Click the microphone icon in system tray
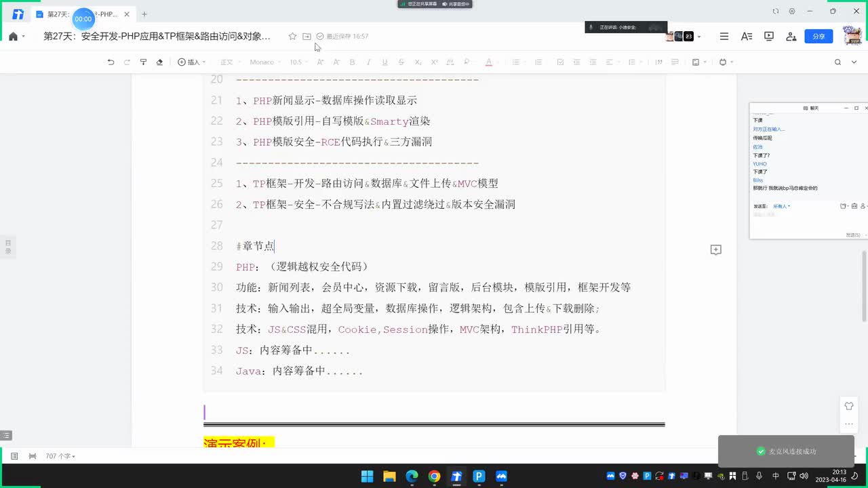This screenshot has width=868, height=488. coord(759,476)
